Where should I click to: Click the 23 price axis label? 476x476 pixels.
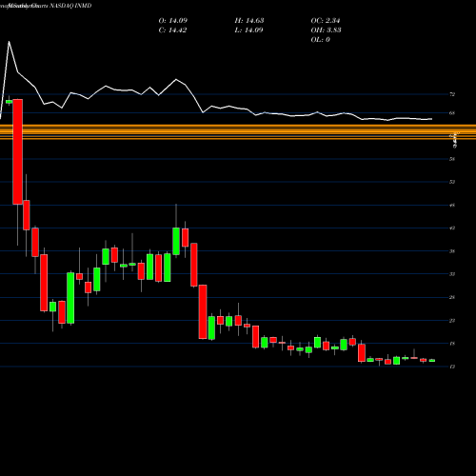pyautogui.click(x=452, y=321)
